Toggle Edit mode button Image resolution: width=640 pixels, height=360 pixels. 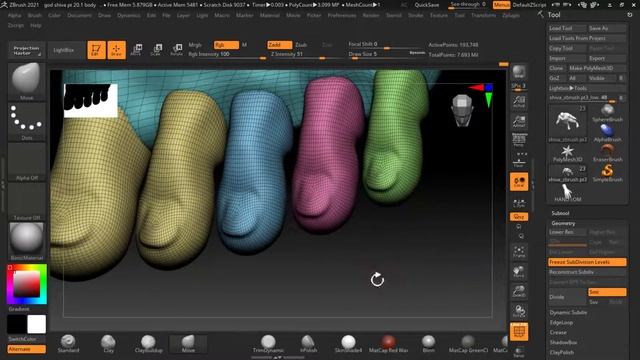96,50
